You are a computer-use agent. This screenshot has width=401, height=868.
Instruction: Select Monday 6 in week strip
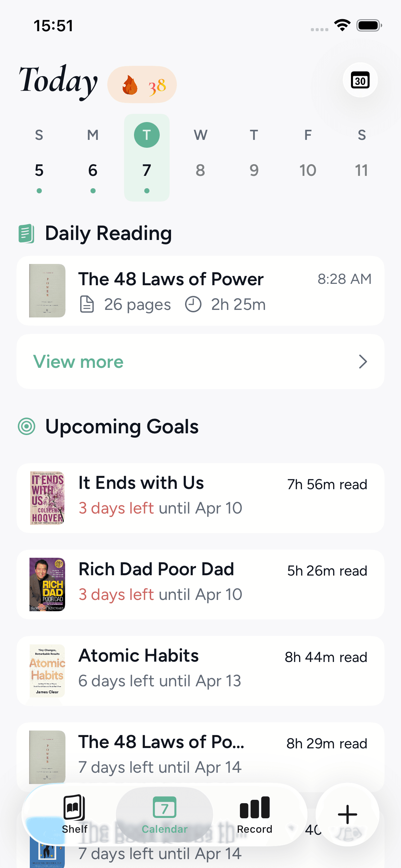[x=93, y=170]
